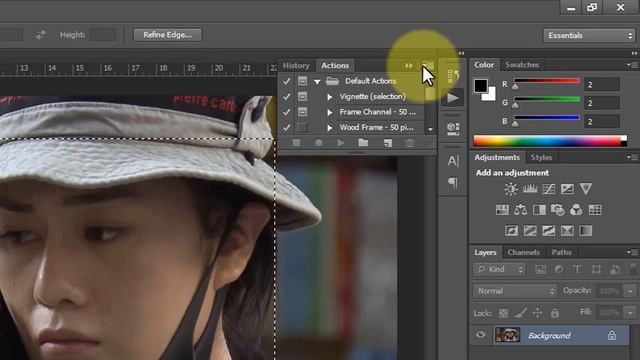The height and width of the screenshot is (360, 640).
Task: Create new action set folder
Action: pyautogui.click(x=363, y=143)
